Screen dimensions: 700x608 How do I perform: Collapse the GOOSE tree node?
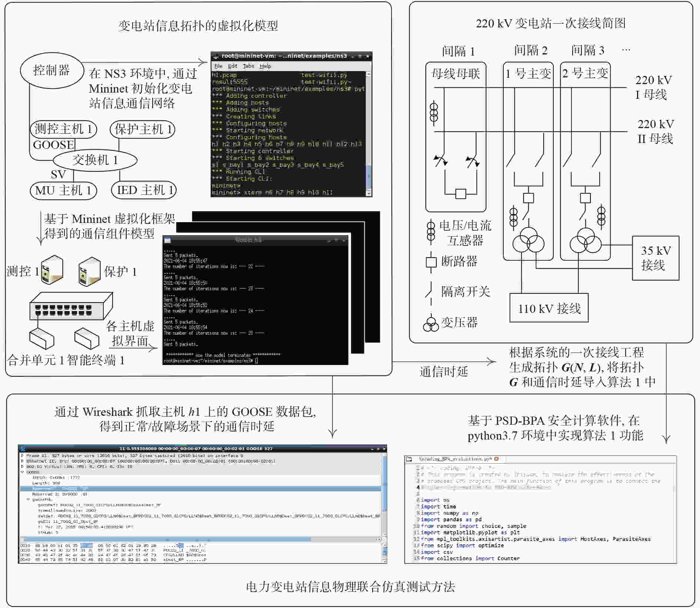coord(23,472)
